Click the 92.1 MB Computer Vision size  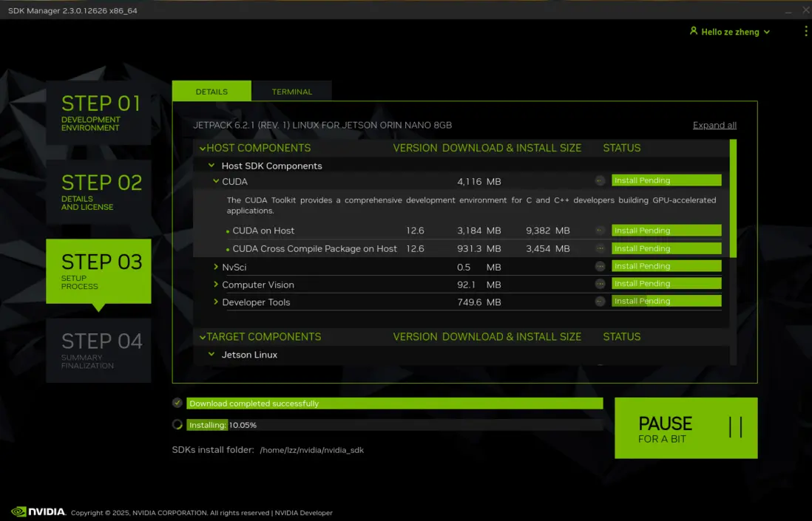479,285
